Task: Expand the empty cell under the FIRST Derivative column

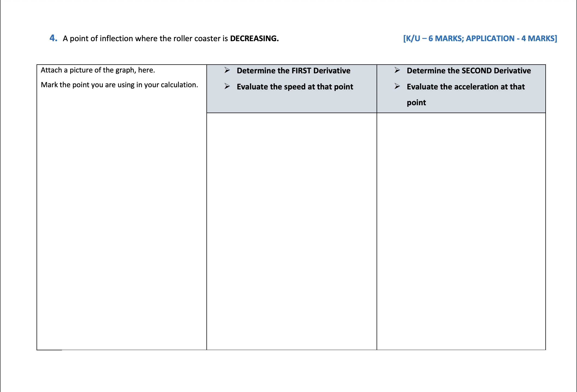Action: point(292,232)
